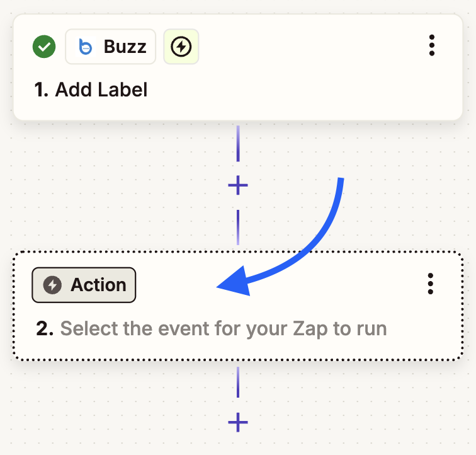Click the lightning icon inside the Action badge

(x=54, y=285)
